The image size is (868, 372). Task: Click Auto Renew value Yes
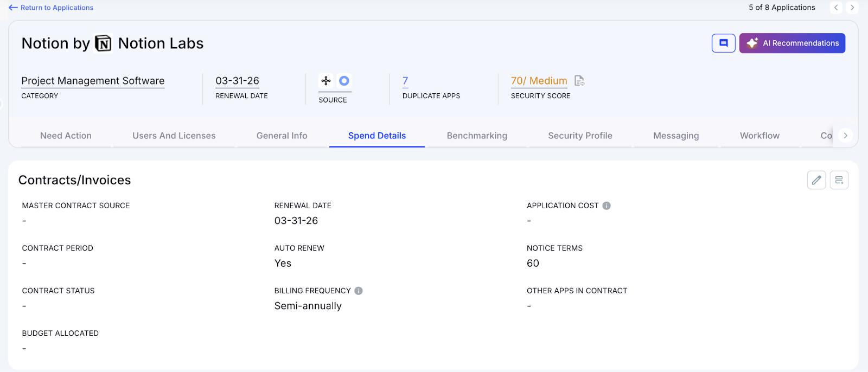pos(283,264)
